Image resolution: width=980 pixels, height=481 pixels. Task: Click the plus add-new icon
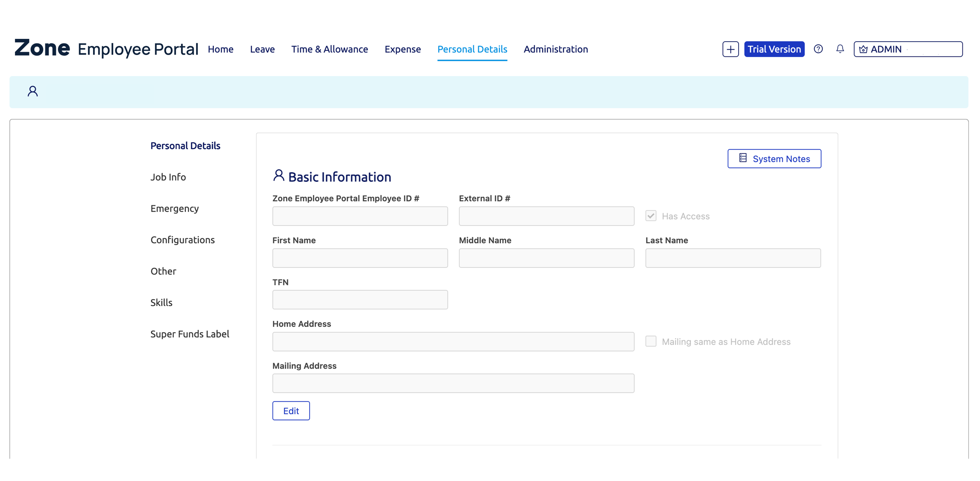tap(730, 49)
